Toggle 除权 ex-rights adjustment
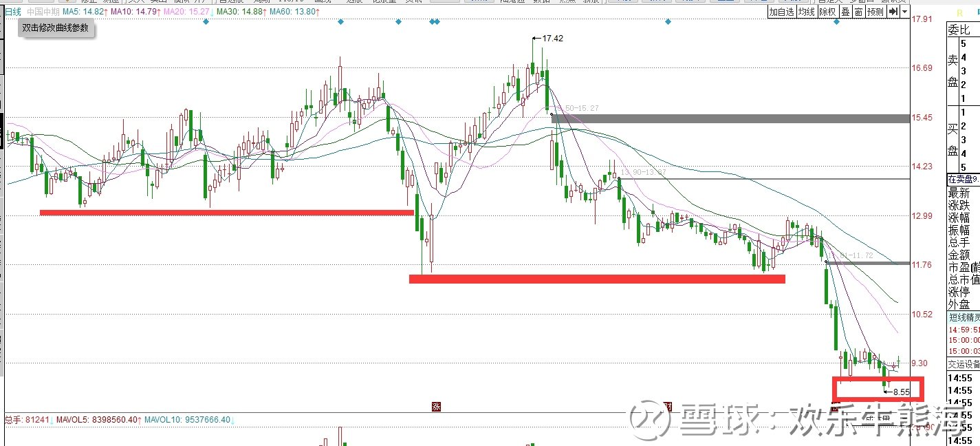 (x=827, y=12)
